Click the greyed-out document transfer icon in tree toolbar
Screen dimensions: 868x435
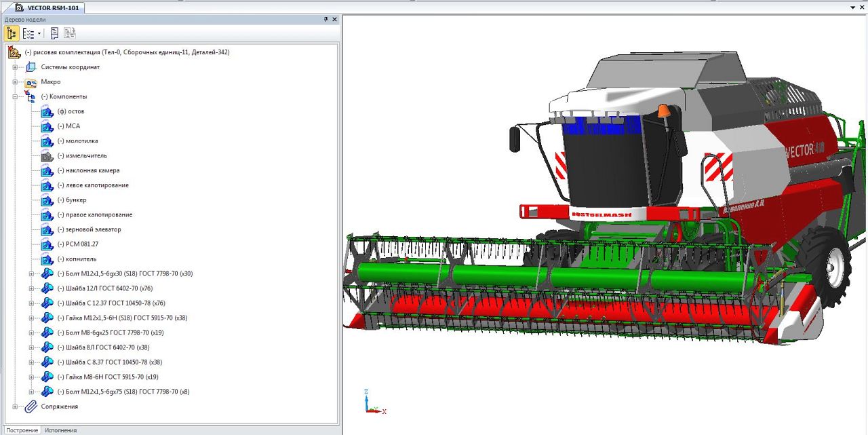[70, 33]
